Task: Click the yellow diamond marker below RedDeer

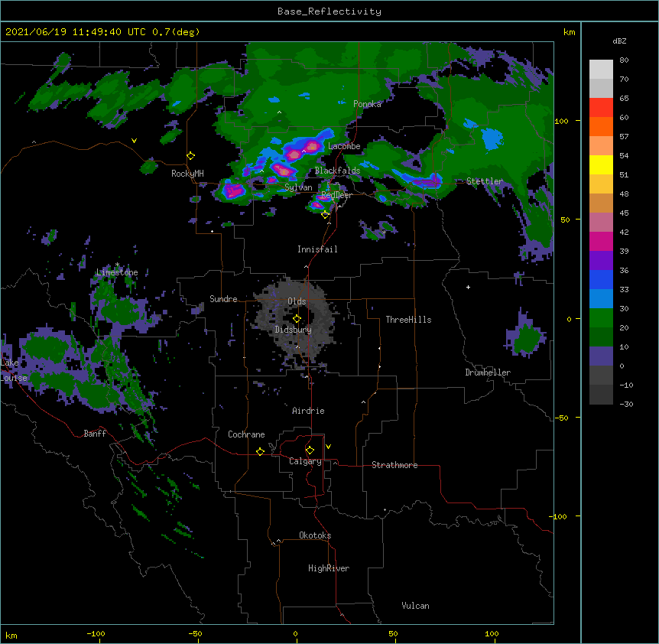Action: coord(326,215)
